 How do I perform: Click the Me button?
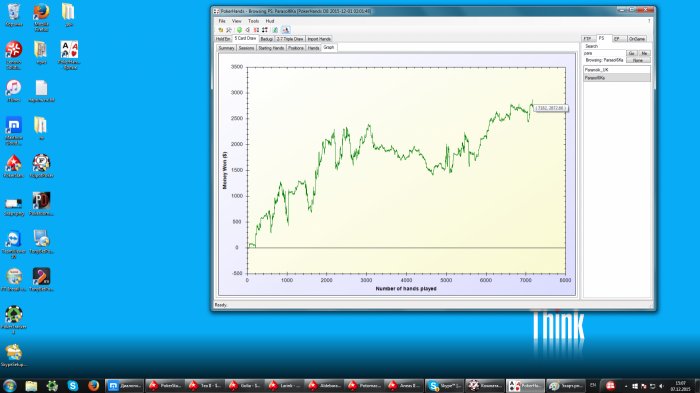point(644,53)
